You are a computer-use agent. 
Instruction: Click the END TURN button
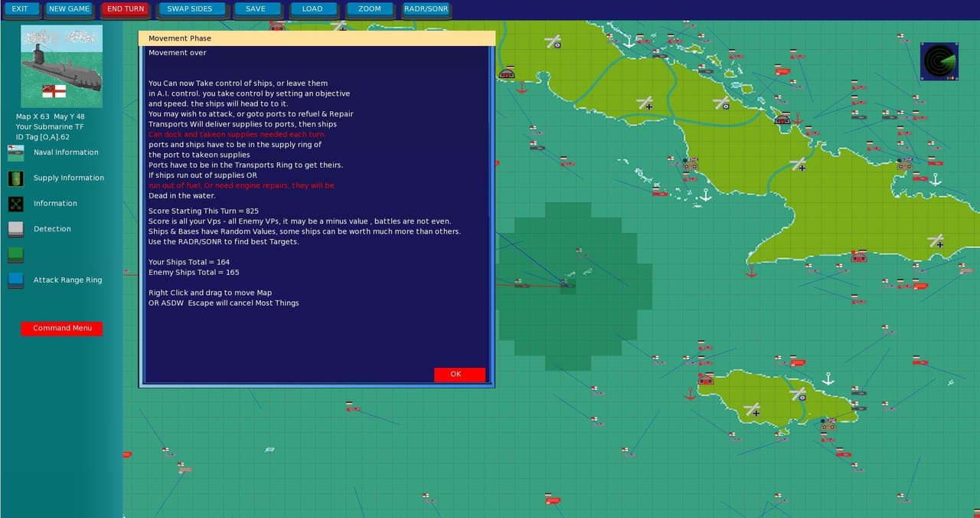(126, 9)
